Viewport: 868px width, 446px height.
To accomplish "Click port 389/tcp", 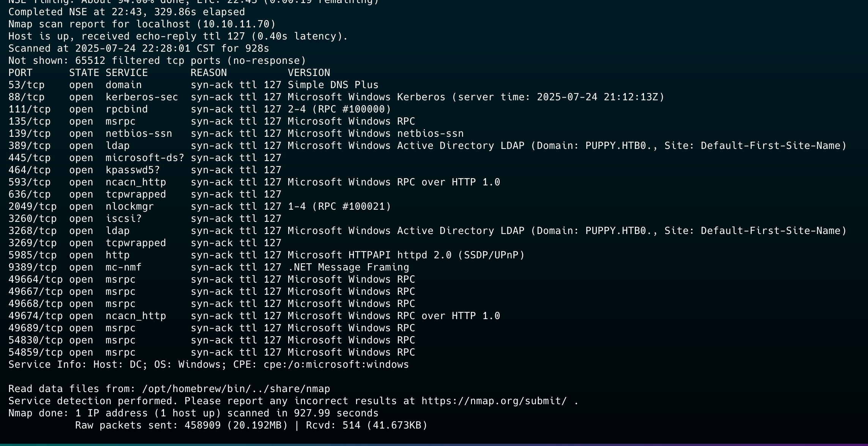I will [x=30, y=146].
